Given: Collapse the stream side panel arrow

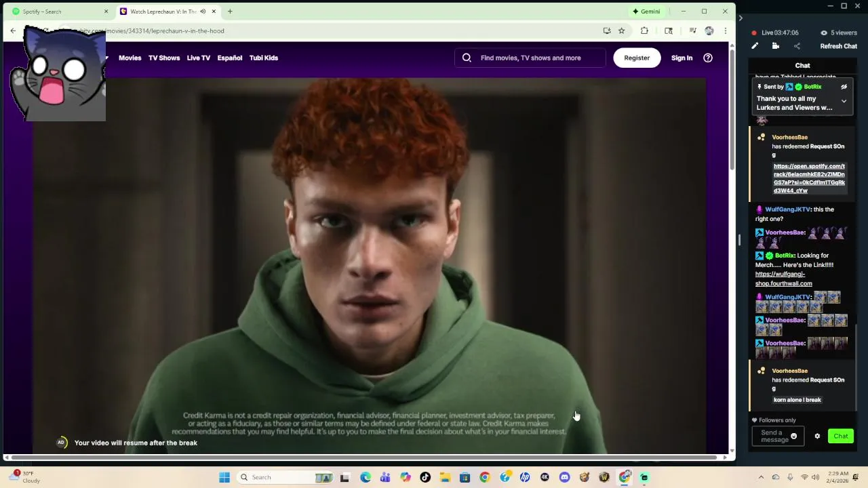Looking at the screenshot, I should pos(741,18).
